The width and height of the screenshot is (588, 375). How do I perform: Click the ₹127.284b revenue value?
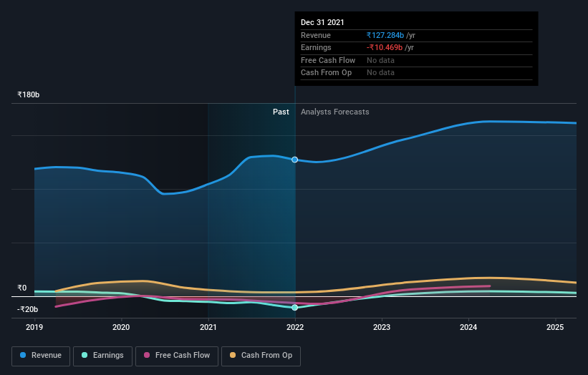click(385, 35)
